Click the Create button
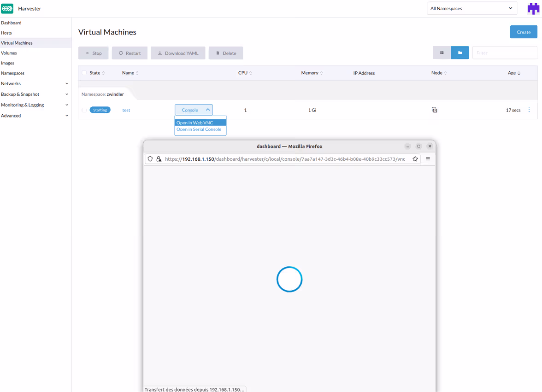 click(523, 32)
